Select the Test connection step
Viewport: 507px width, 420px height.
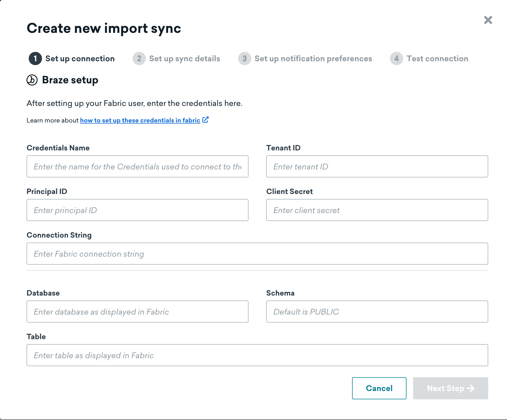(x=437, y=59)
